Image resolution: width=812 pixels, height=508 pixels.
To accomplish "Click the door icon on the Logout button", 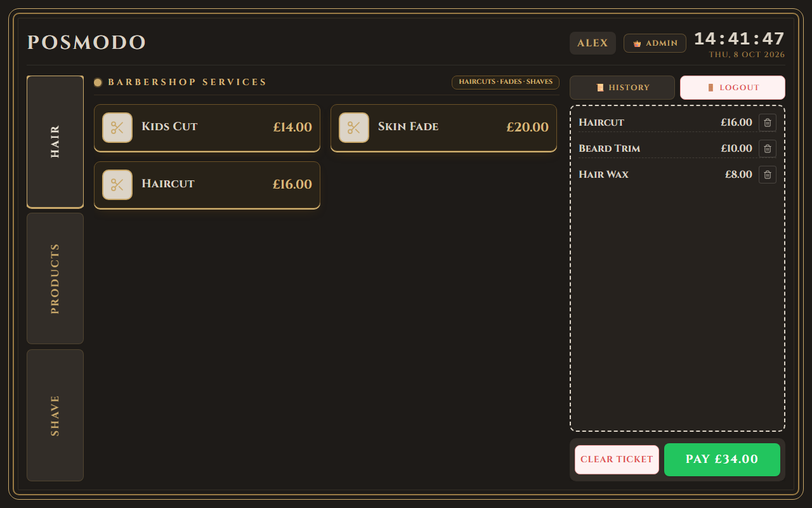I will pyautogui.click(x=711, y=88).
